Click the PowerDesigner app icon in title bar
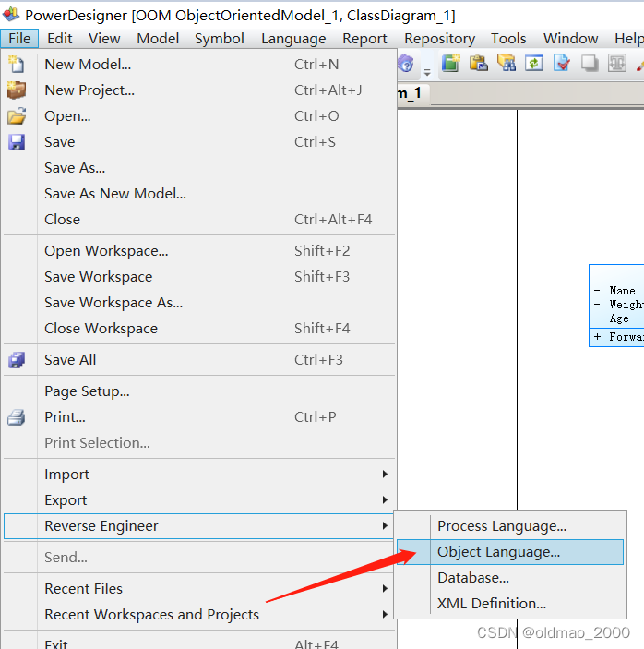The width and height of the screenshot is (644, 649). click(11, 15)
